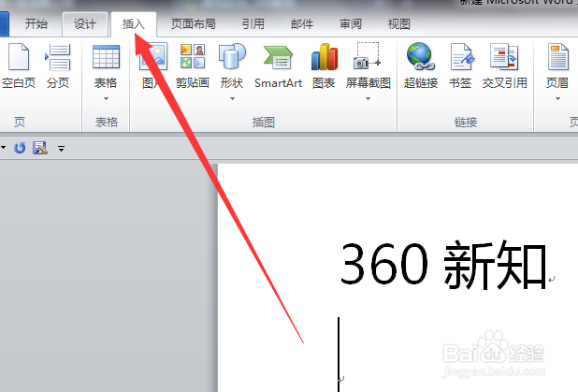This screenshot has height=392, width=578.
Task: Insert a bookmark (书签)
Action: [x=460, y=66]
